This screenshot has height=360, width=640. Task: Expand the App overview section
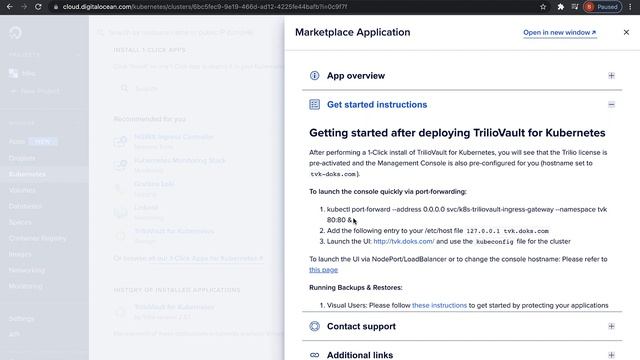pyautogui.click(x=611, y=76)
